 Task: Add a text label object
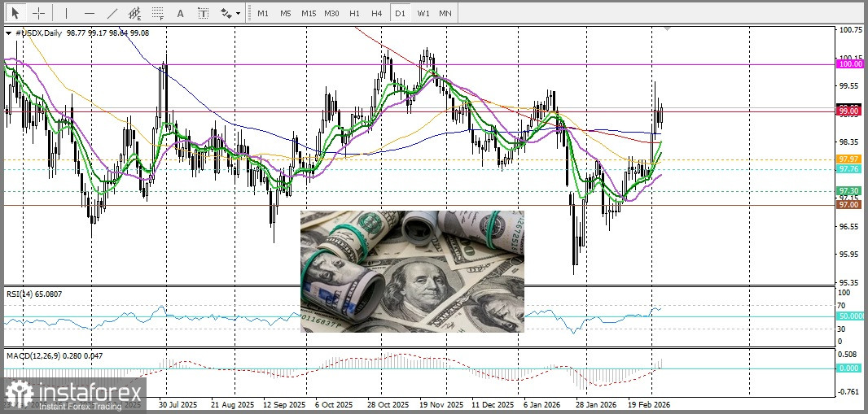click(203, 13)
